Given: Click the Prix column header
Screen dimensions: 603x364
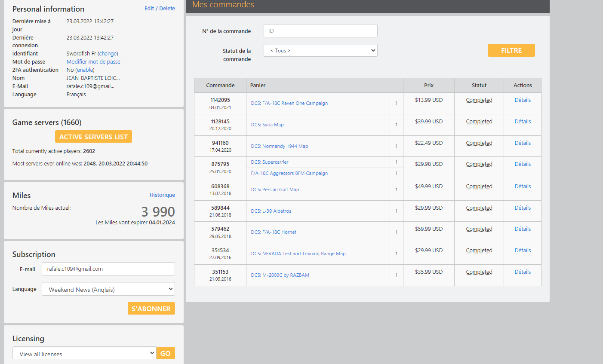Looking at the screenshot, I should click(429, 86).
